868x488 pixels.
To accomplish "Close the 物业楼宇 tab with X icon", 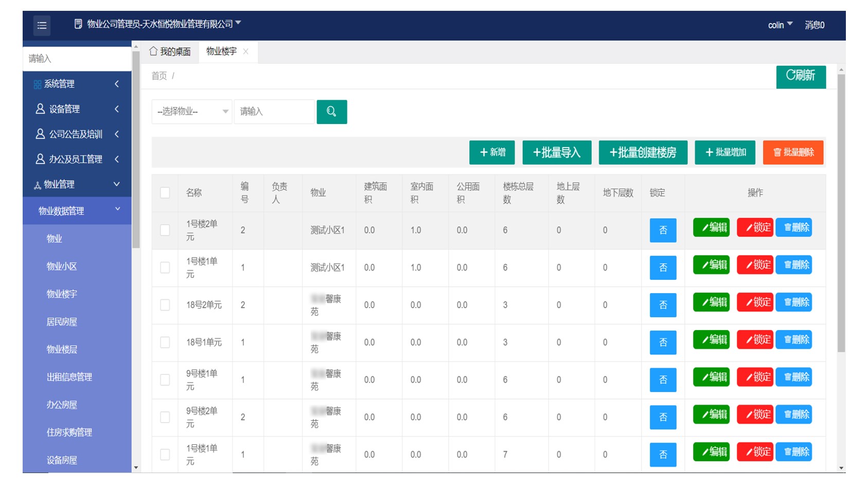I will 246,51.
